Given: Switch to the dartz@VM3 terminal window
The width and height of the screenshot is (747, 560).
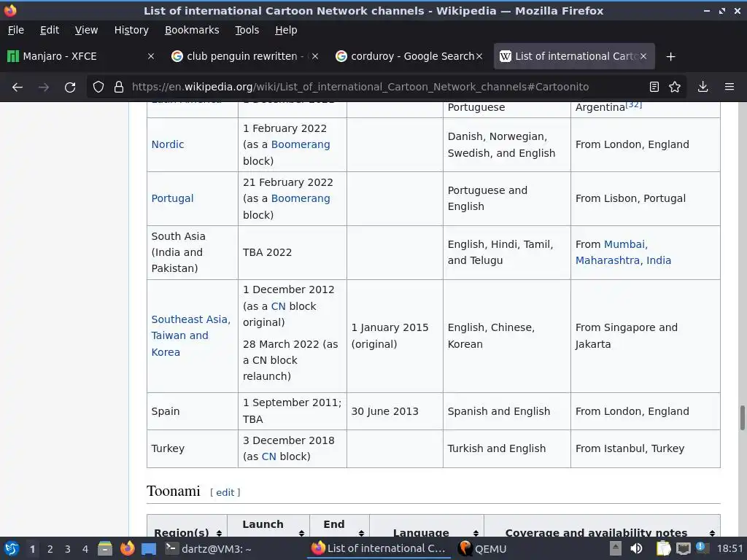Looking at the screenshot, I should click(x=208, y=548).
